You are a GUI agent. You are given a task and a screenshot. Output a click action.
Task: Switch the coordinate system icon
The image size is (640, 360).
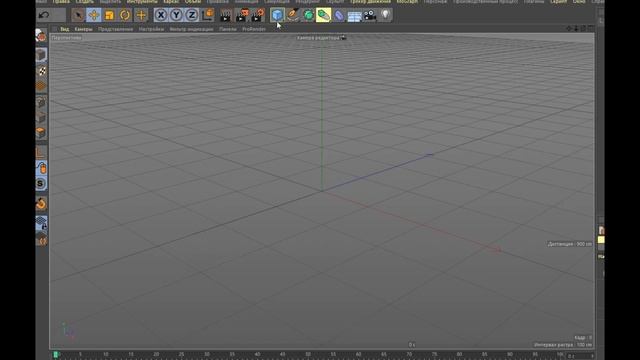tap(208, 16)
